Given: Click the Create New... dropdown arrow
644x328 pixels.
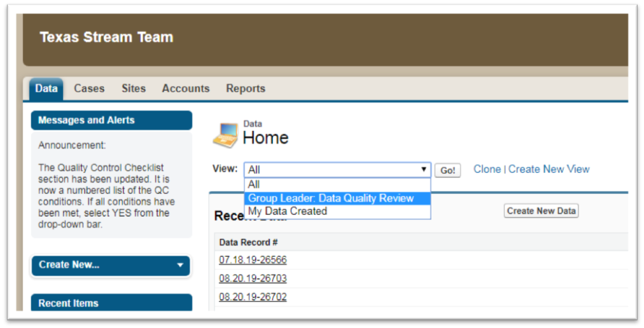Looking at the screenshot, I should [180, 265].
